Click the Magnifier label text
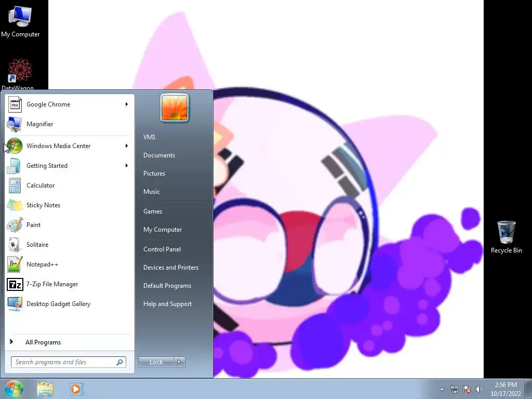532x399 pixels. point(39,124)
